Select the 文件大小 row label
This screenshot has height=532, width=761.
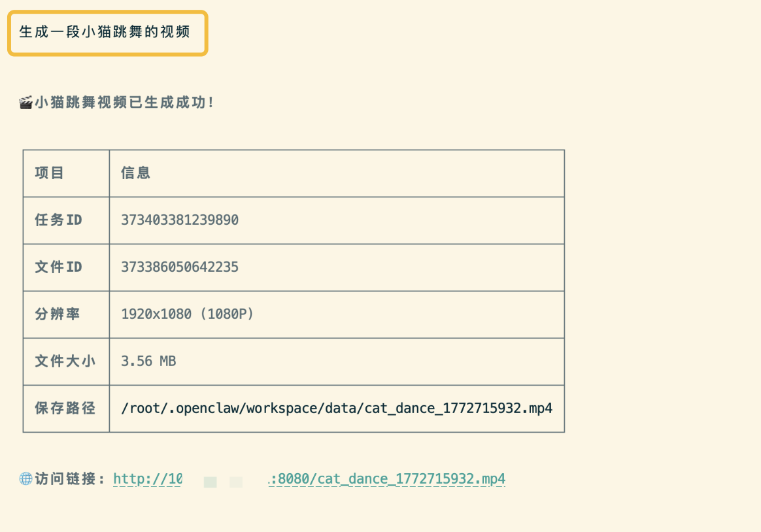65,361
